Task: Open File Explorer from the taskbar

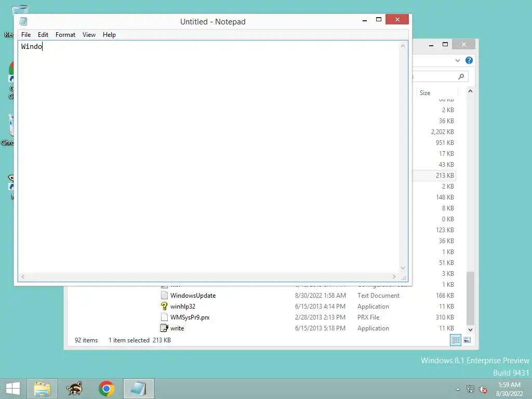Action: [42, 389]
